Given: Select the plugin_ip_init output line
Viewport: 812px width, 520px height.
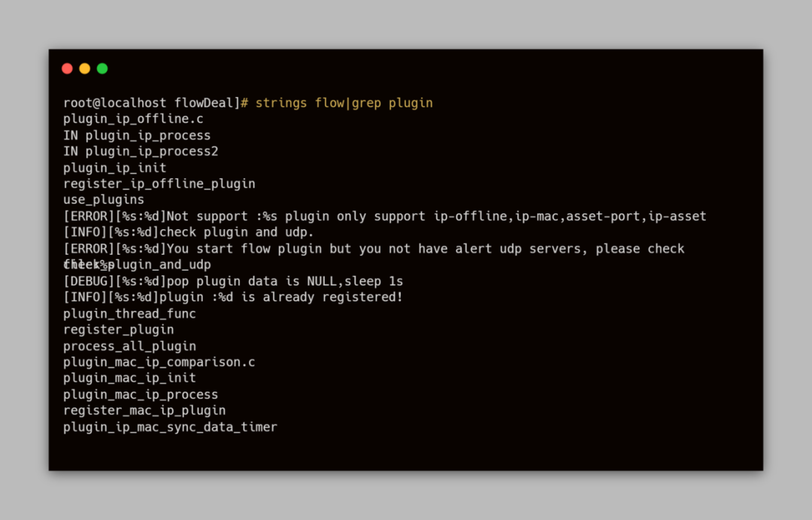Looking at the screenshot, I should pyautogui.click(x=114, y=168).
